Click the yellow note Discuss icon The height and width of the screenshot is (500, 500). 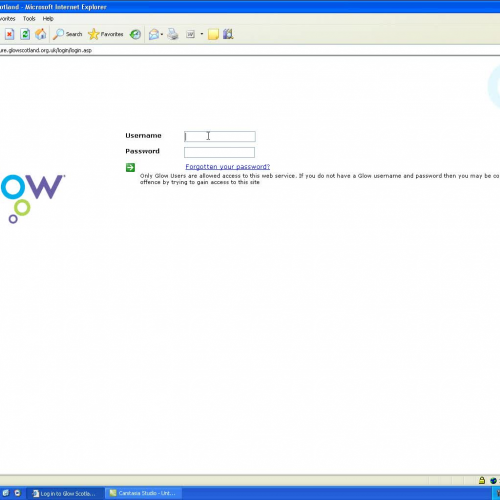(213, 34)
